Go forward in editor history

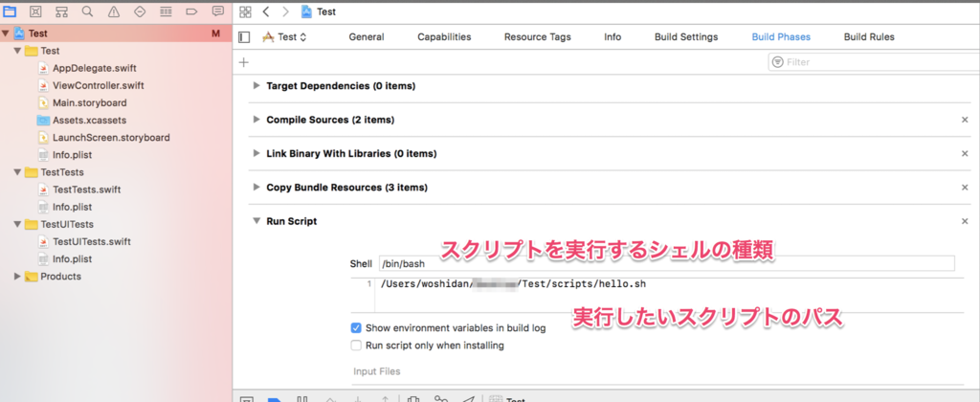tap(285, 11)
